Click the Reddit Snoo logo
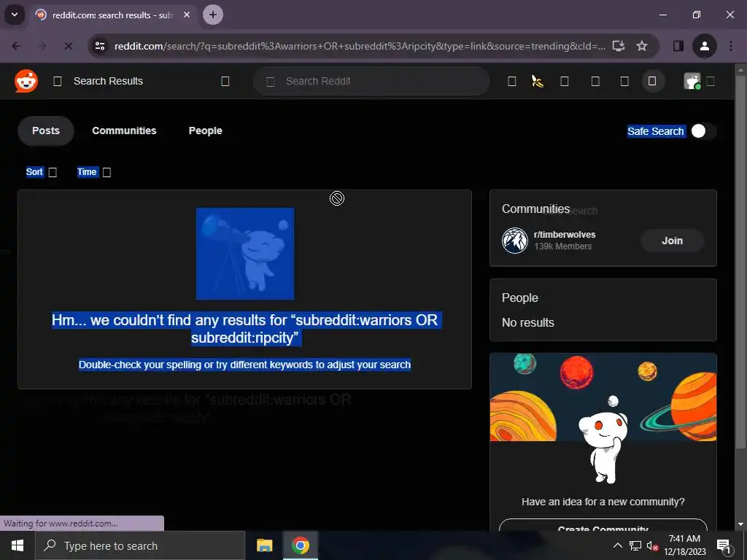 [x=26, y=81]
